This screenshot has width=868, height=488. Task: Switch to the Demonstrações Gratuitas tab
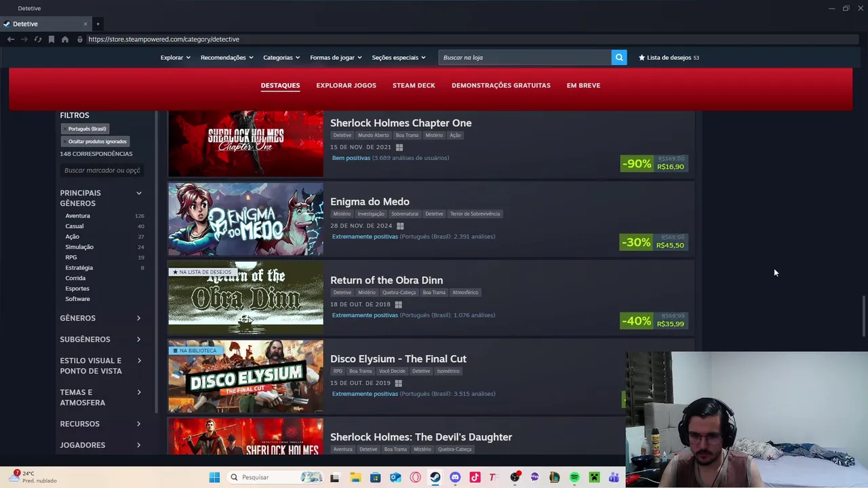[x=501, y=85]
